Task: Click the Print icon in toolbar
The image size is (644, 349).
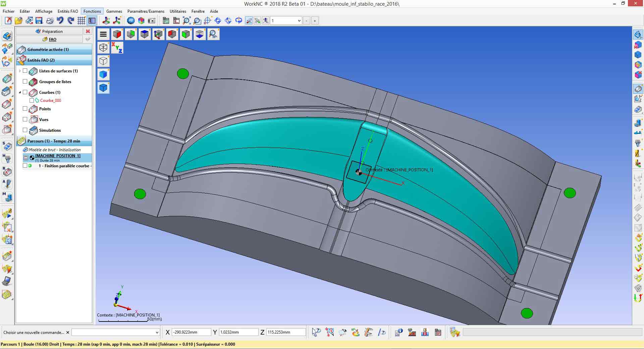Action: tap(50, 21)
